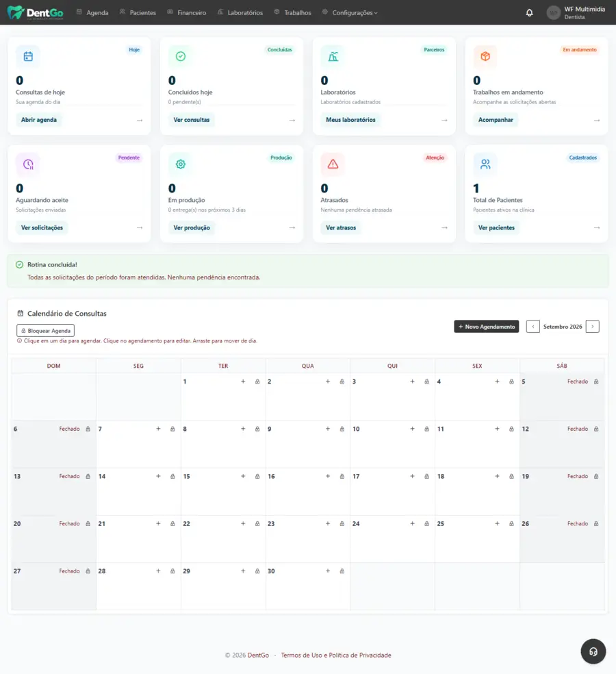Open the support headset chat button
The image size is (616, 674).
tap(593, 651)
